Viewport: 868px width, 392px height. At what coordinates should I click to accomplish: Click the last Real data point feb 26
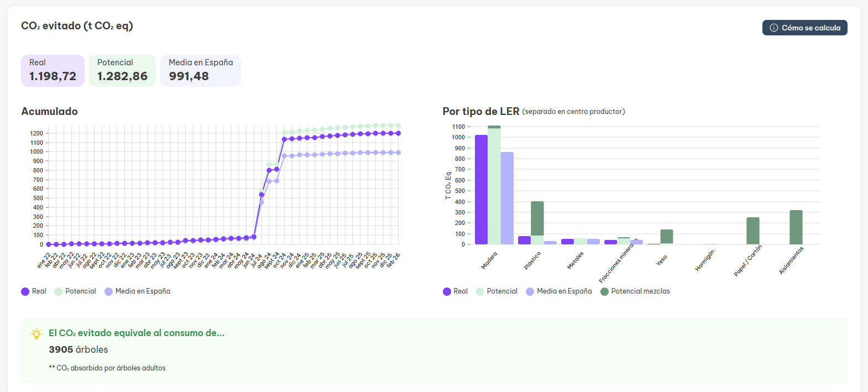click(x=398, y=133)
